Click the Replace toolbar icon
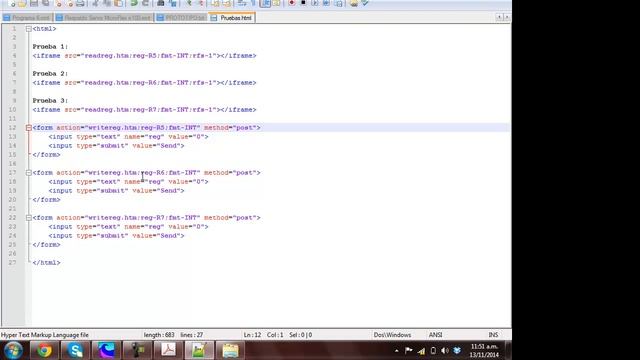Screen dimensions: 640x360 (x=173, y=3)
